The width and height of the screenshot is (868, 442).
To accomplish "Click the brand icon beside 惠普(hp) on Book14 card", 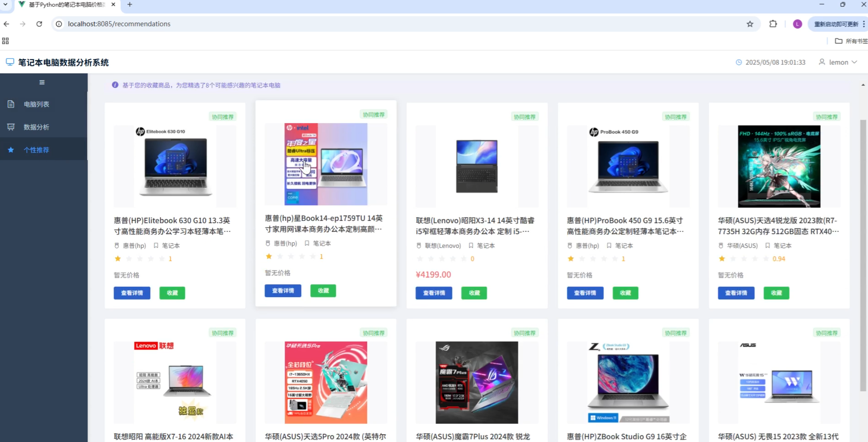I will 267,243.
